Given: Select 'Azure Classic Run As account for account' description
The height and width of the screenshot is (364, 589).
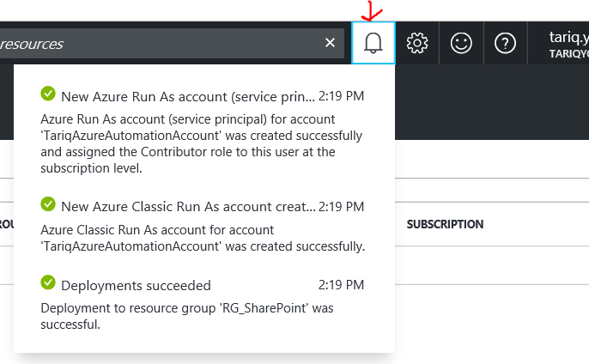Looking at the screenshot, I should pos(203,238).
